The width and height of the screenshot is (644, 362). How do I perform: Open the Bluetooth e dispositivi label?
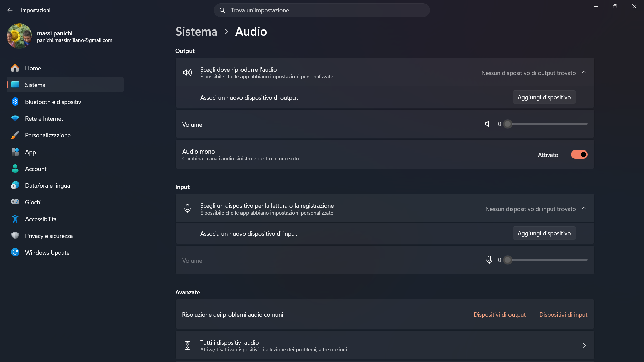[x=54, y=102]
